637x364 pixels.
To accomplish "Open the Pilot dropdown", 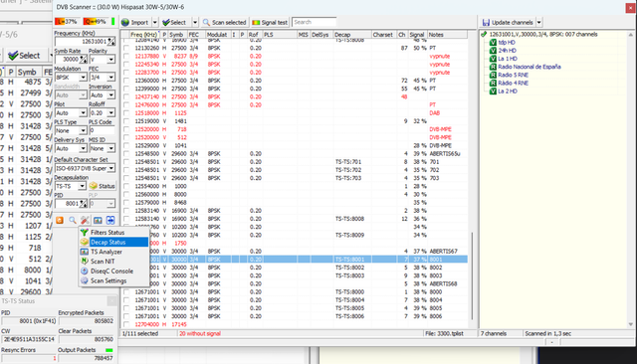I will (x=83, y=112).
